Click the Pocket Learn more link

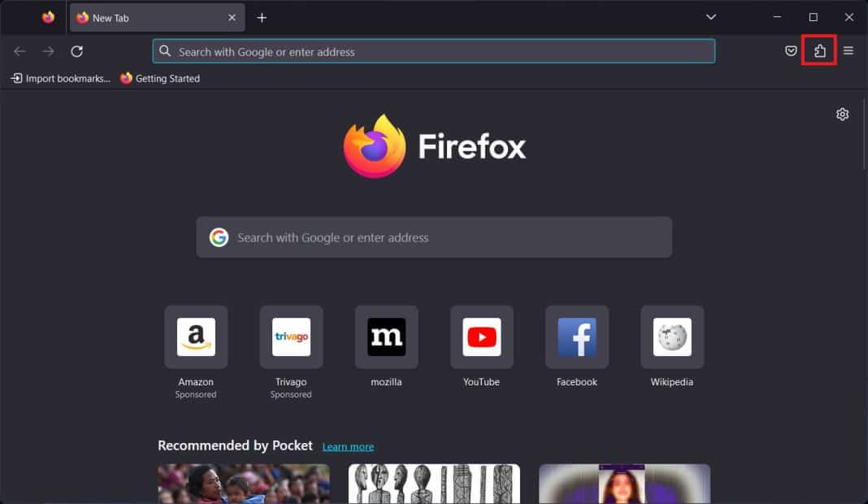[x=348, y=446]
